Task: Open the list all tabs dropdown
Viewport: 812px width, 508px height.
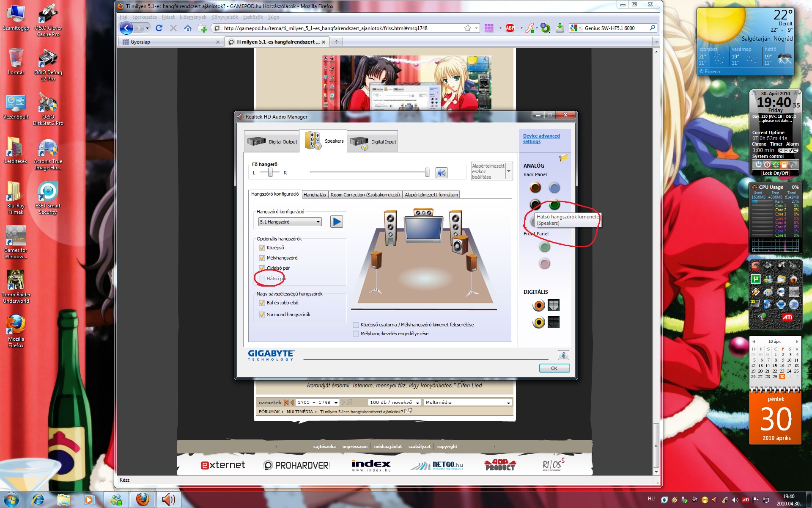Action: tap(656, 42)
